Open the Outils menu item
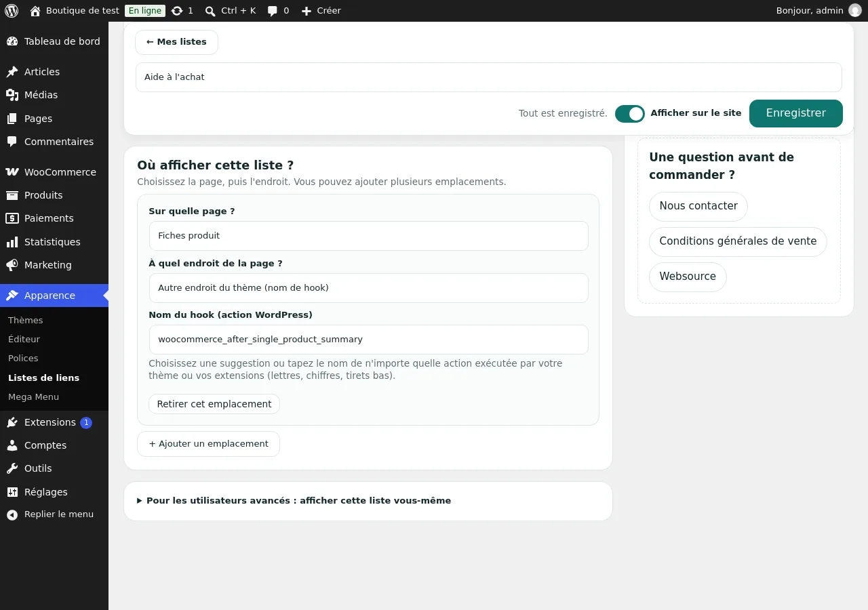Image resolution: width=868 pixels, height=610 pixels. coord(54,468)
